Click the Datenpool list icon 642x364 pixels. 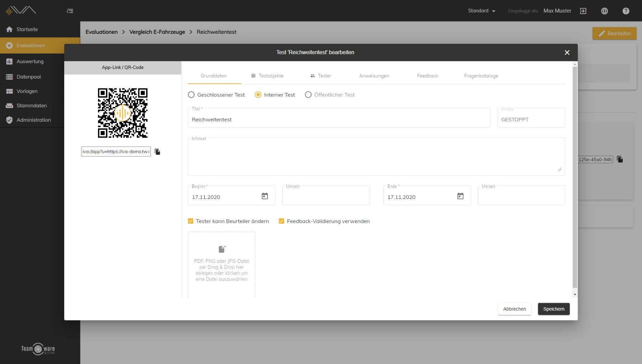click(9, 77)
